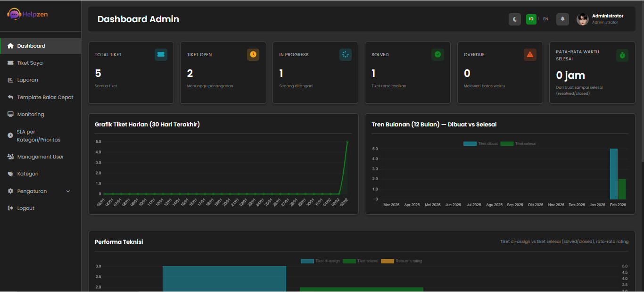Screen dimensions: 644x292
Task: Select the Monitoring screen icon
Action: (x=10, y=114)
